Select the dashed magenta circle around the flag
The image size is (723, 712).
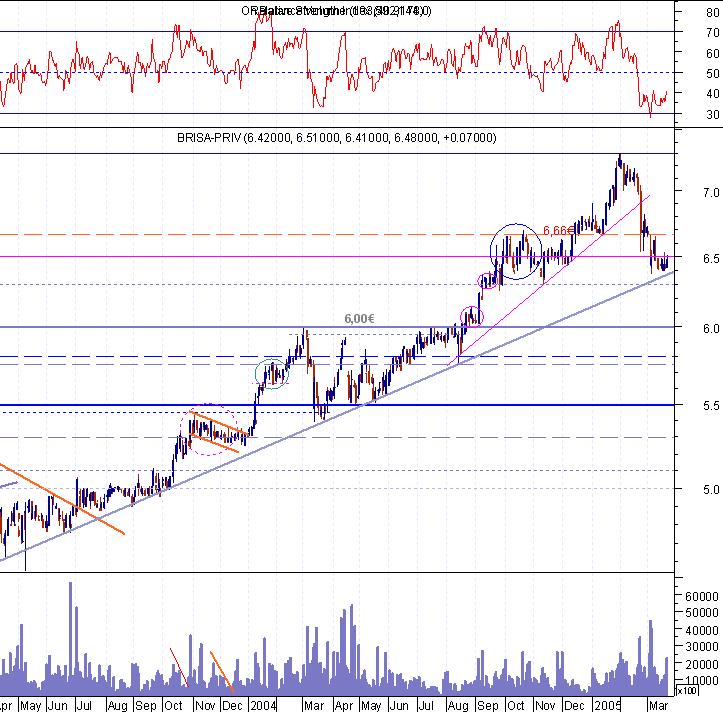click(x=208, y=430)
